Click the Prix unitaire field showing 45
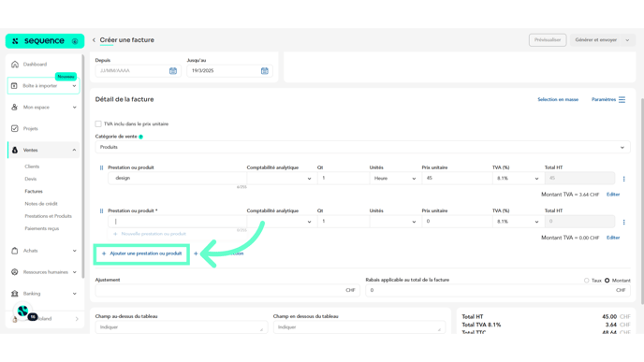 pos(457,178)
